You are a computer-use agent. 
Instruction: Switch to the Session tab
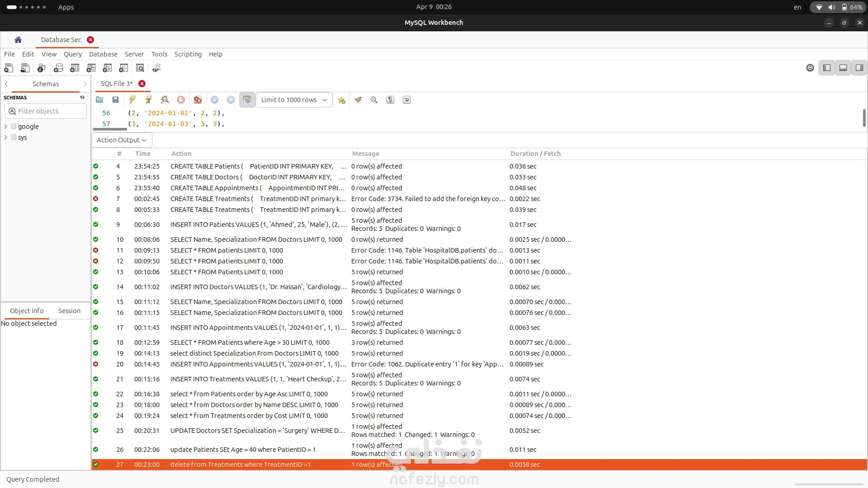coord(69,311)
